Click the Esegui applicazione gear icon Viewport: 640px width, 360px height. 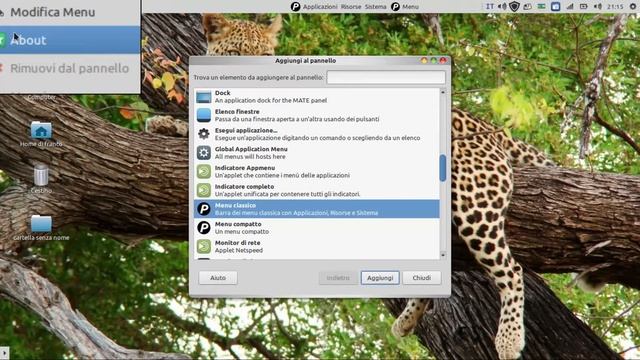[x=204, y=133]
